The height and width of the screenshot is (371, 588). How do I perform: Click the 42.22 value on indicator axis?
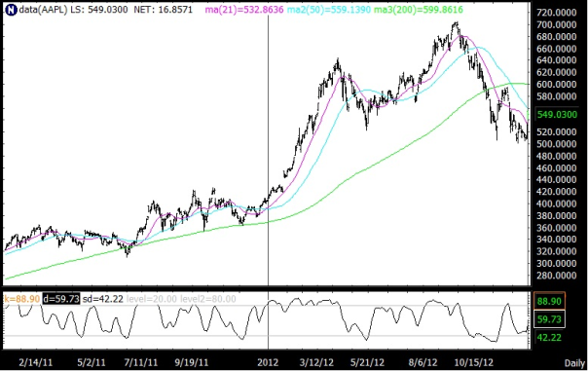click(549, 338)
